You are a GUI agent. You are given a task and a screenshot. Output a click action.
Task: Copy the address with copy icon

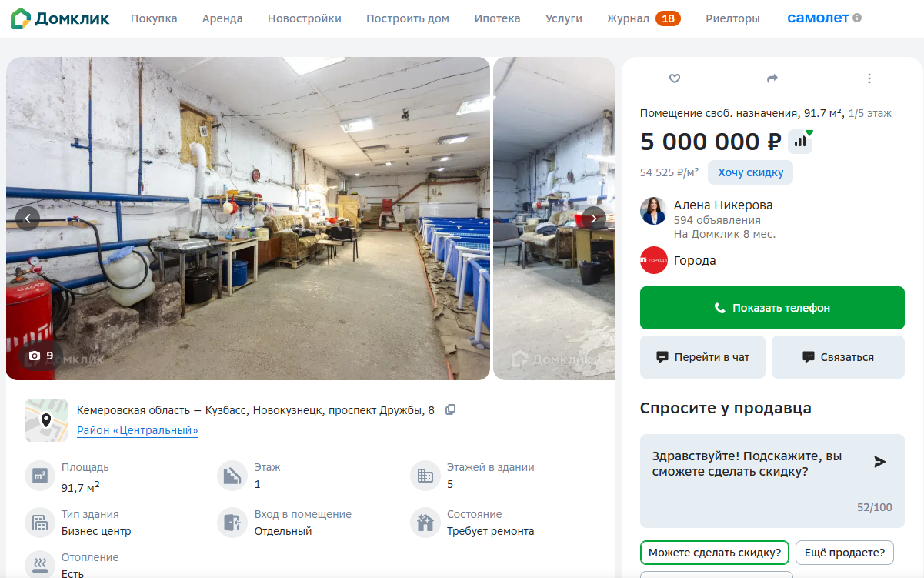click(x=451, y=409)
